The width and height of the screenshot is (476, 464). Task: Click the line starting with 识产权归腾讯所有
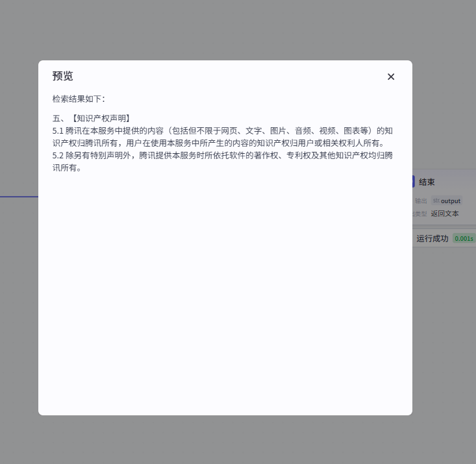pos(220,143)
